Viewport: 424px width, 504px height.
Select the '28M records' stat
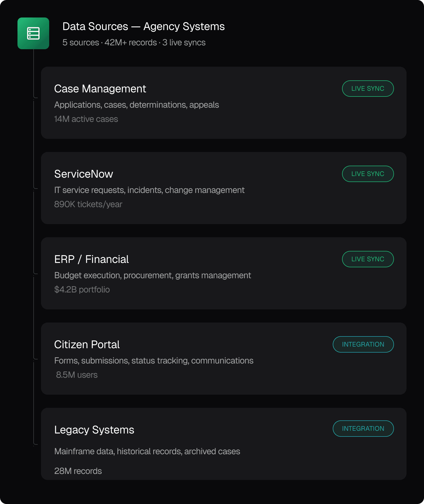[78, 471]
